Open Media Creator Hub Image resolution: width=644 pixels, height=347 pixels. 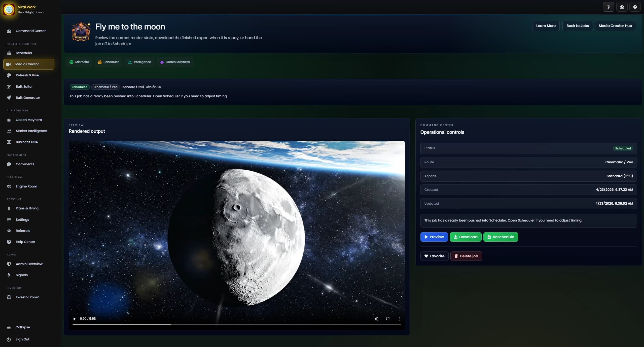pos(615,26)
